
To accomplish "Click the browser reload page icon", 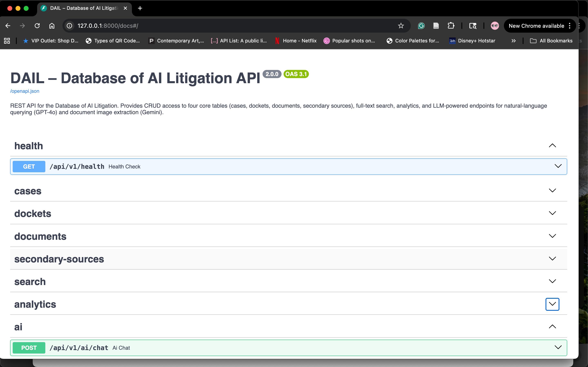I will click(37, 26).
